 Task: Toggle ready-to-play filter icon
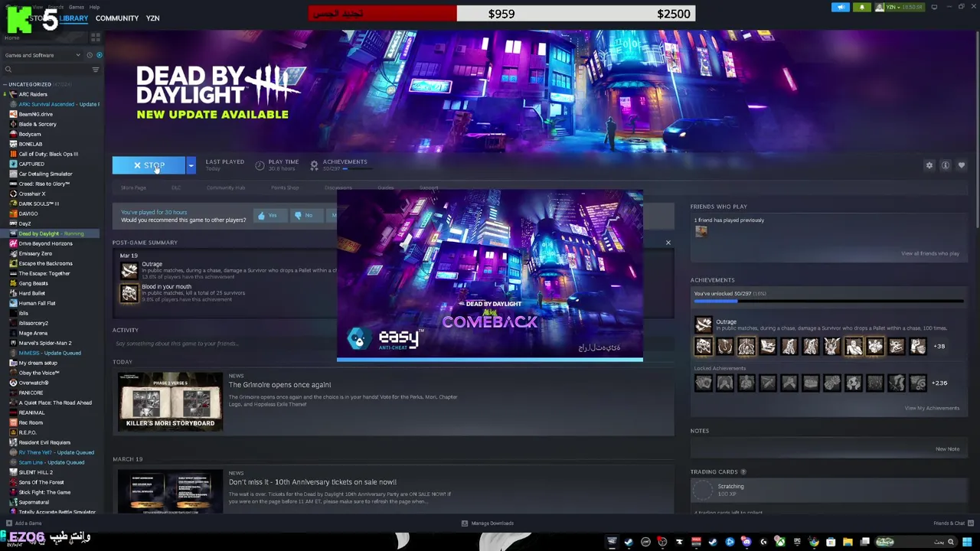(99, 55)
